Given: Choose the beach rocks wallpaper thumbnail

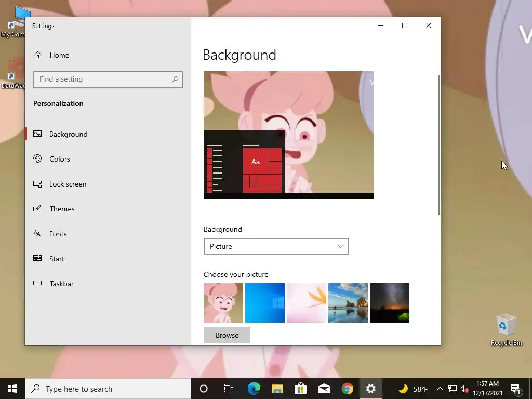Looking at the screenshot, I should pyautogui.click(x=348, y=303).
